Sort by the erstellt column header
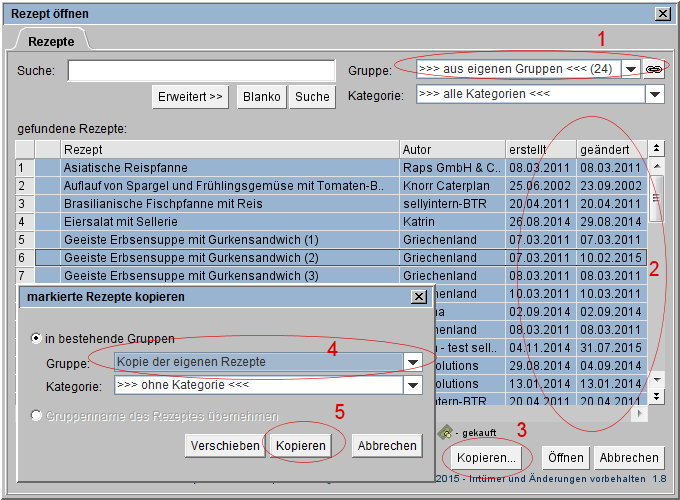 point(541,150)
